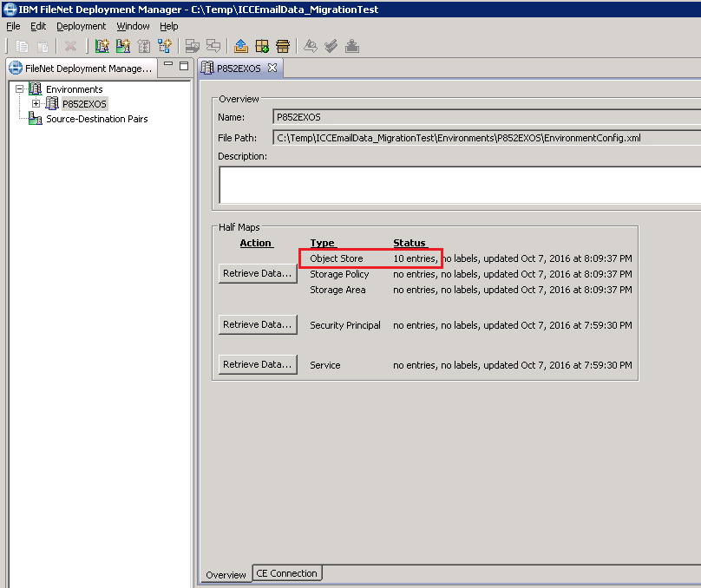Viewport: 701px width, 588px height.
Task: Click the database-shaped toolbar icon
Action: pyautogui.click(x=282, y=46)
